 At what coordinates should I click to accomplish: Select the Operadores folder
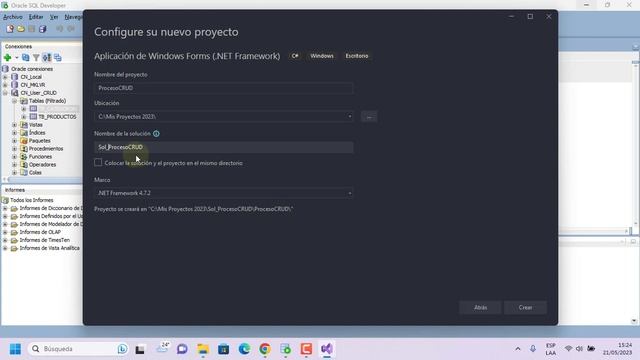[42, 164]
